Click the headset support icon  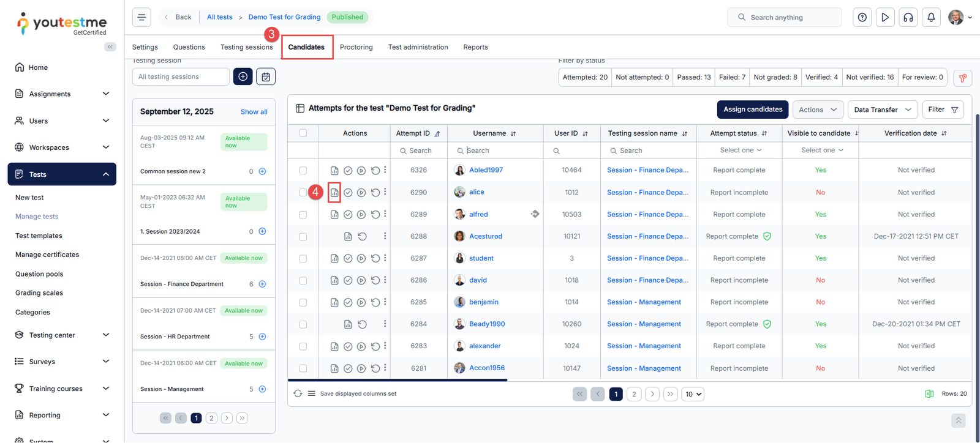point(908,18)
